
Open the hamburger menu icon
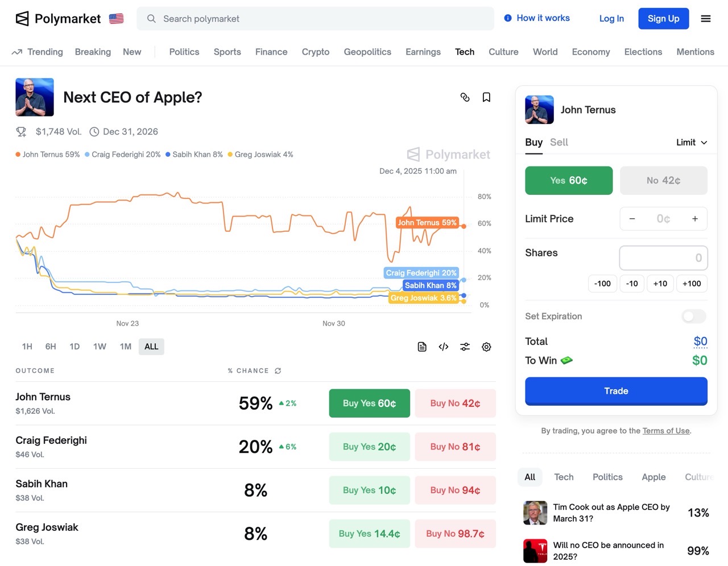click(706, 19)
